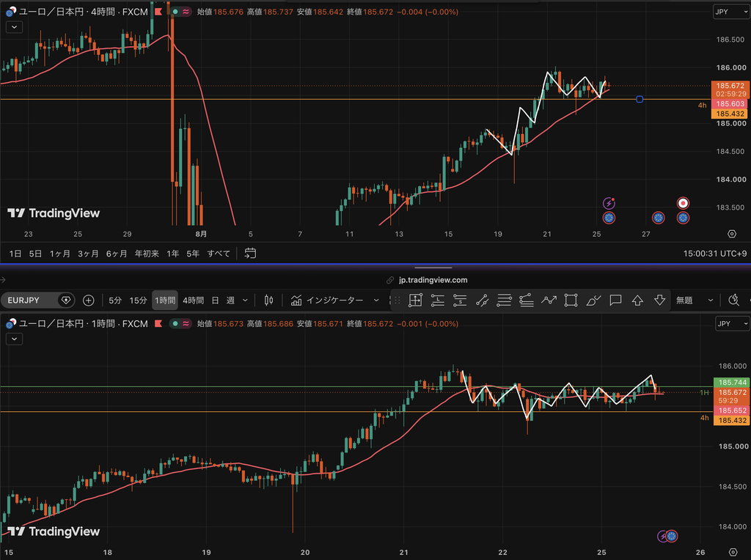Image resolution: width=751 pixels, height=560 pixels.
Task: Collapse the 1時間 chart legend chevron
Action: pos(15,339)
